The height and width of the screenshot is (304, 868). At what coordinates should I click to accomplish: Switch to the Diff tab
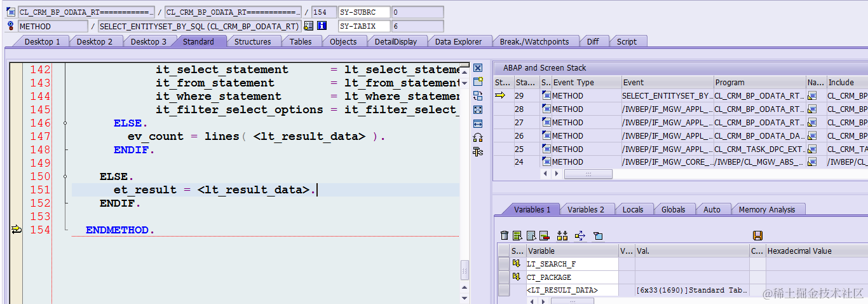coord(592,41)
